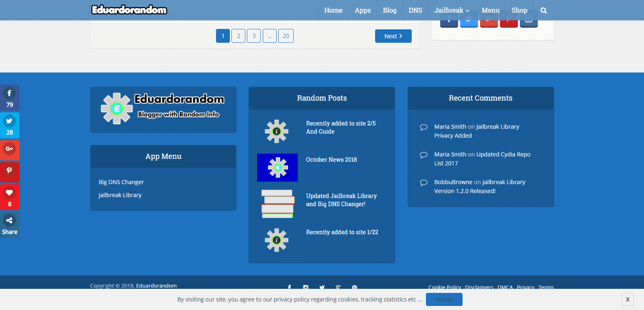Open the Apps menu item

pyautogui.click(x=362, y=11)
